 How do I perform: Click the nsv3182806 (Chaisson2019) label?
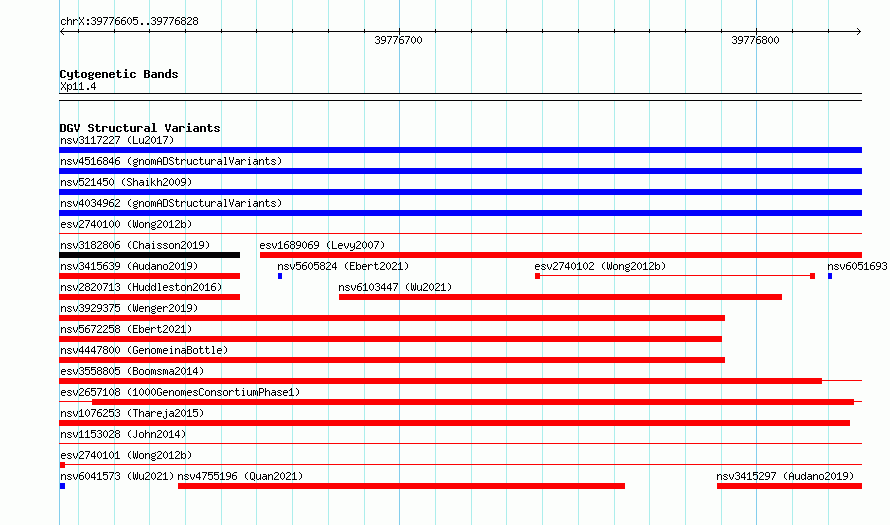pyautogui.click(x=135, y=245)
